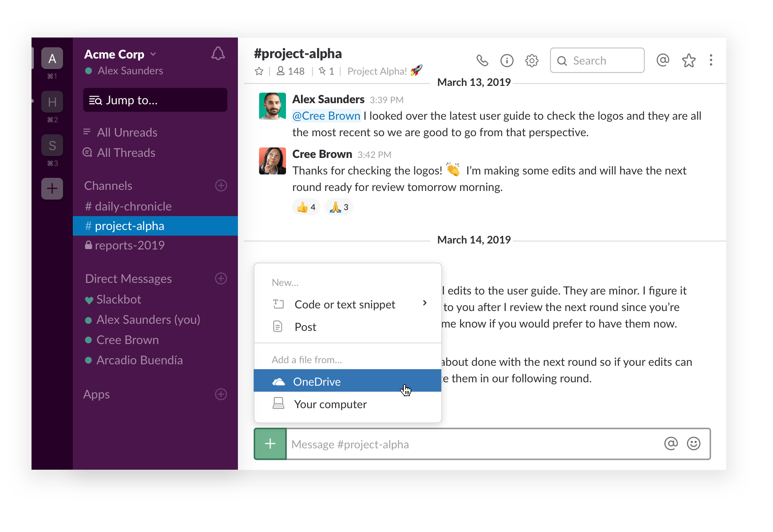Star the #project-alpha channel
773x532 pixels.
[x=259, y=71]
